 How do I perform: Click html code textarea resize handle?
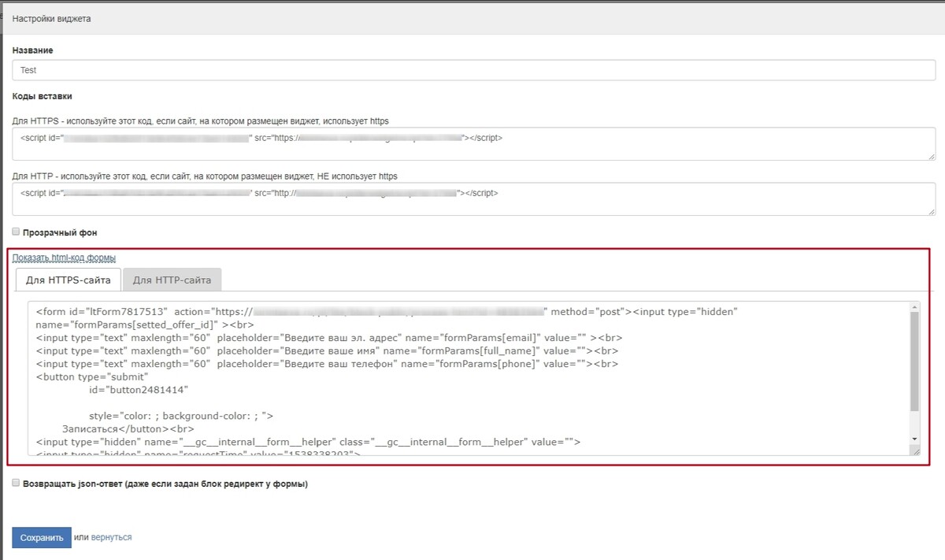click(915, 451)
